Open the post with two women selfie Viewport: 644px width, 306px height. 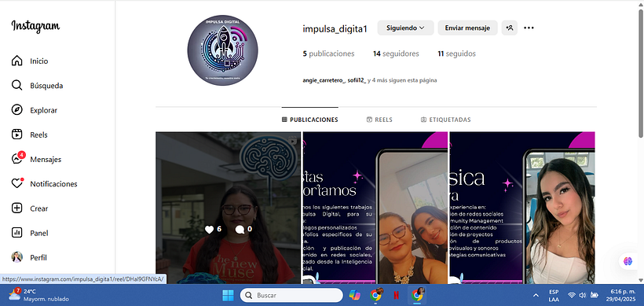click(375, 208)
